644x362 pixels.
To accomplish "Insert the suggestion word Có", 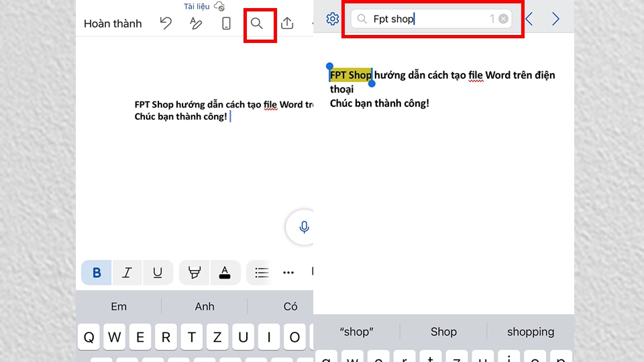I will (290, 306).
